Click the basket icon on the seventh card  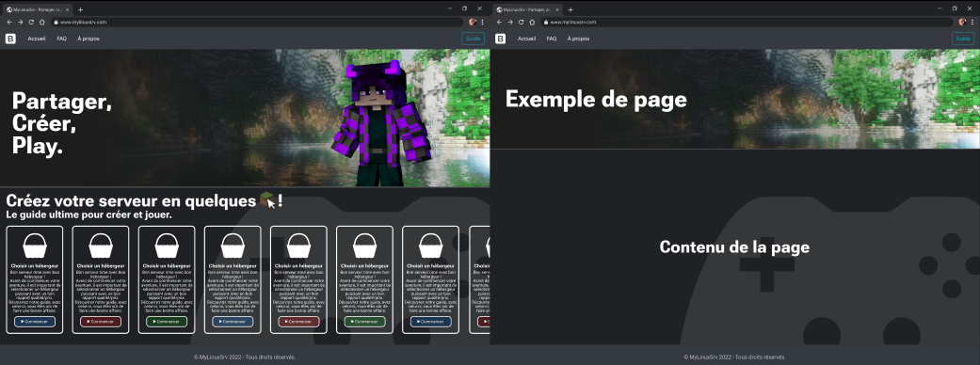click(430, 246)
